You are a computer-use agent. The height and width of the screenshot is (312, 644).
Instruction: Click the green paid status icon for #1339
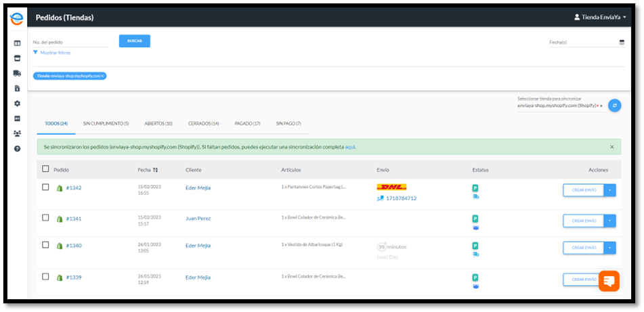(475, 277)
